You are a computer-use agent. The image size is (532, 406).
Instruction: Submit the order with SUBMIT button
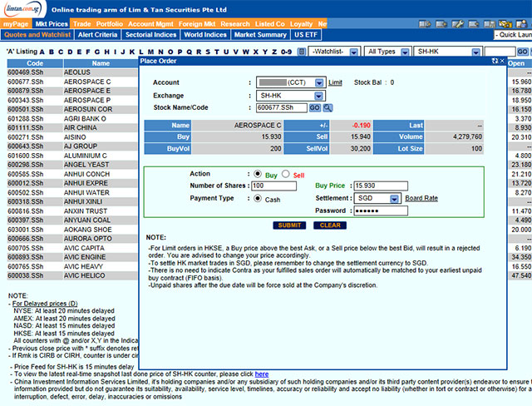pos(289,225)
